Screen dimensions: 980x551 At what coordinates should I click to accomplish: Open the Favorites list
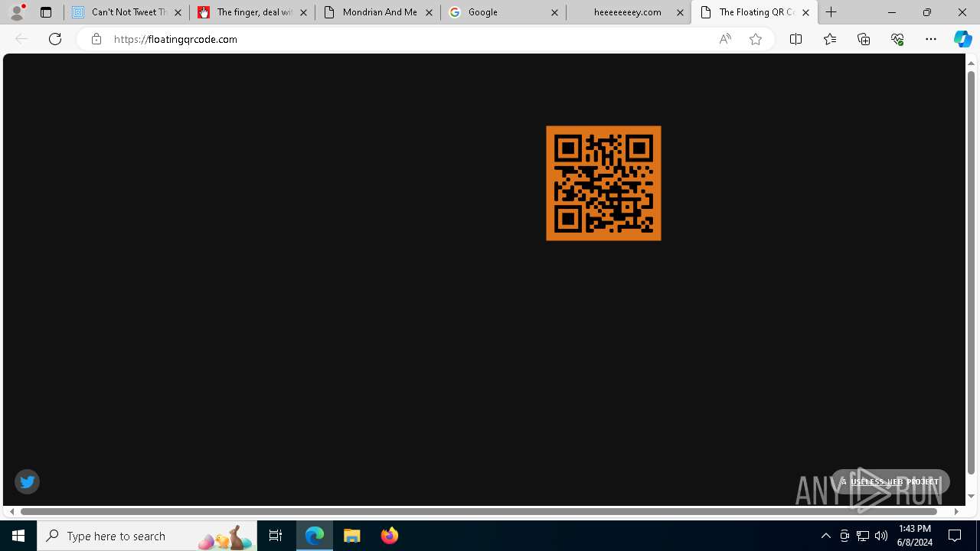coord(830,39)
